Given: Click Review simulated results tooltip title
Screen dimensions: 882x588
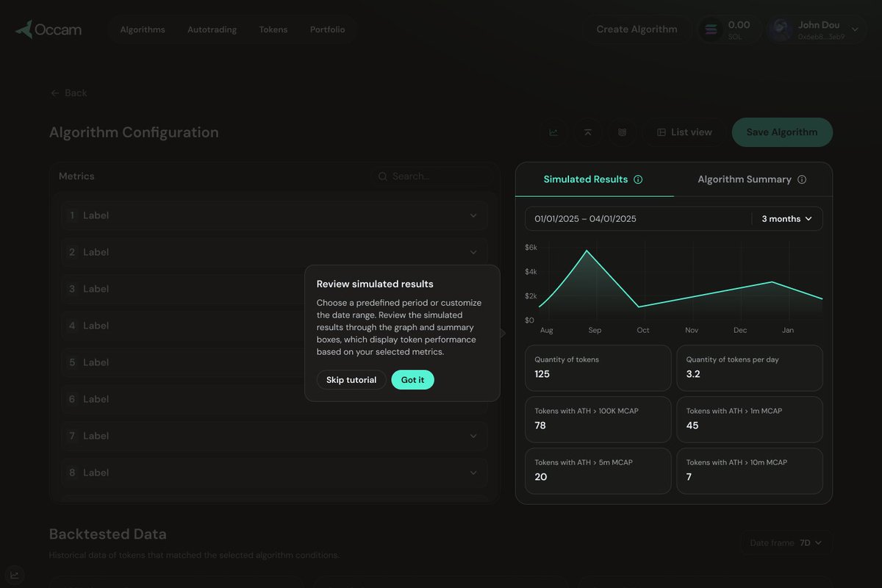Looking at the screenshot, I should pyautogui.click(x=375, y=284).
